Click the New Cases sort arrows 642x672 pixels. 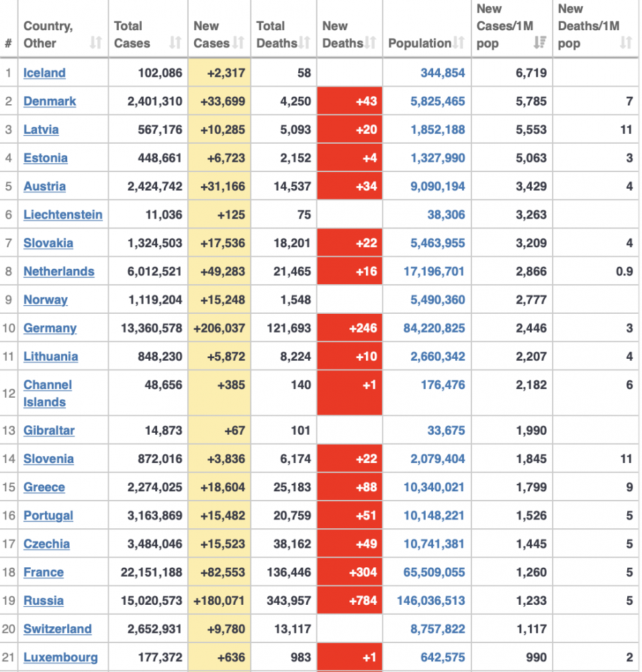tap(238, 42)
